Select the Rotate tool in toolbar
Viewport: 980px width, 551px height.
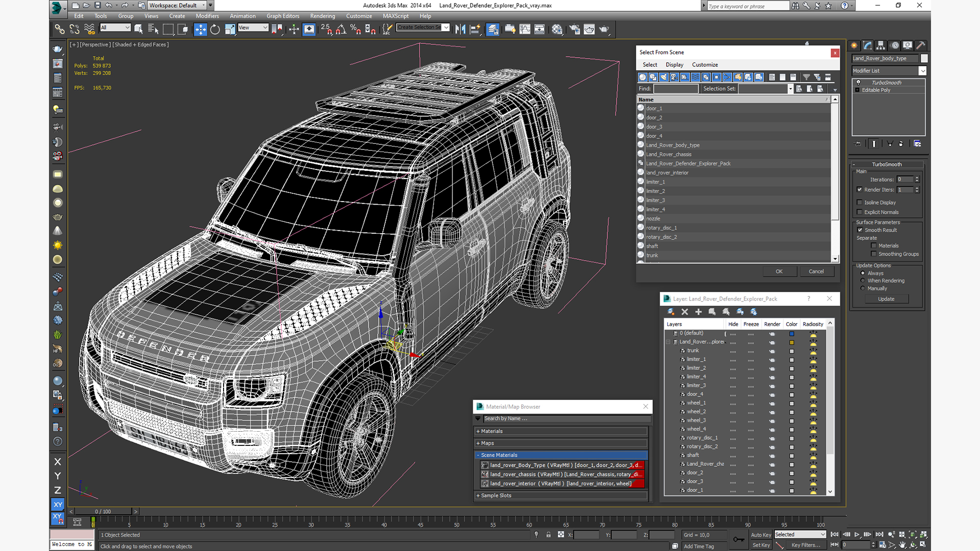pyautogui.click(x=215, y=30)
